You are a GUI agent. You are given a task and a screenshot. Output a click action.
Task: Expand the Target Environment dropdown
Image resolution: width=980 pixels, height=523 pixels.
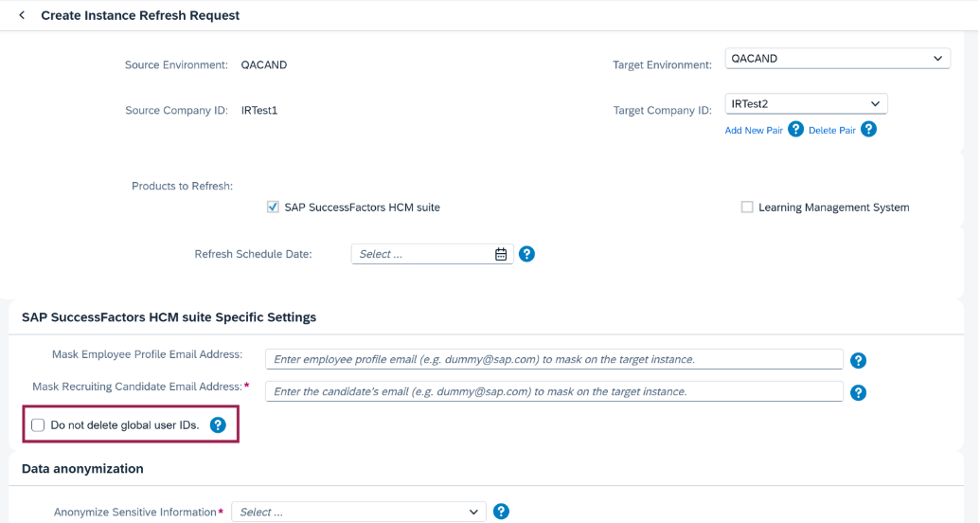pos(838,58)
